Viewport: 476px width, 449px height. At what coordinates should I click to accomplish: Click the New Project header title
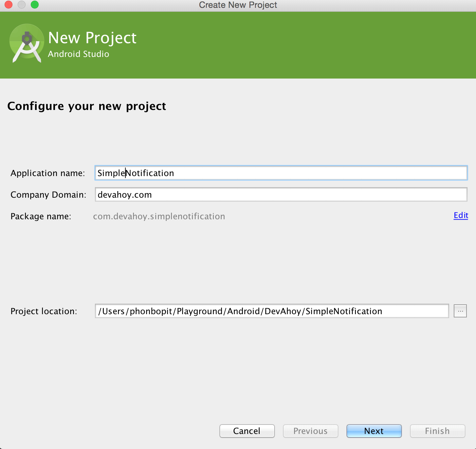coord(92,38)
